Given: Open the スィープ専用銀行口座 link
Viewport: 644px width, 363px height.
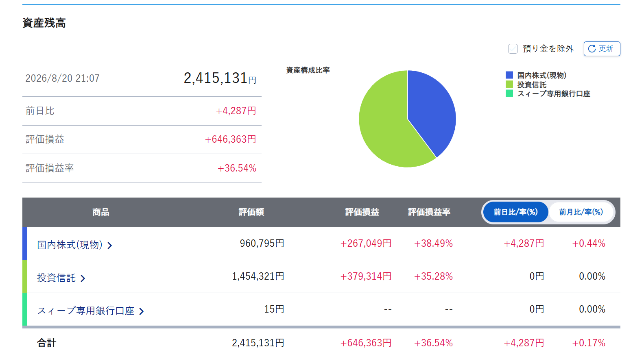Looking at the screenshot, I should [85, 311].
